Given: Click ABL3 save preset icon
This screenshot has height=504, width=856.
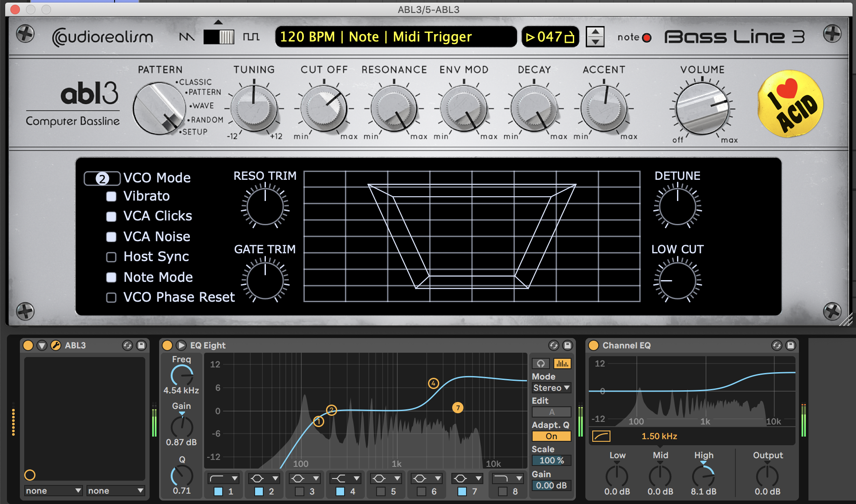Looking at the screenshot, I should click(x=141, y=345).
